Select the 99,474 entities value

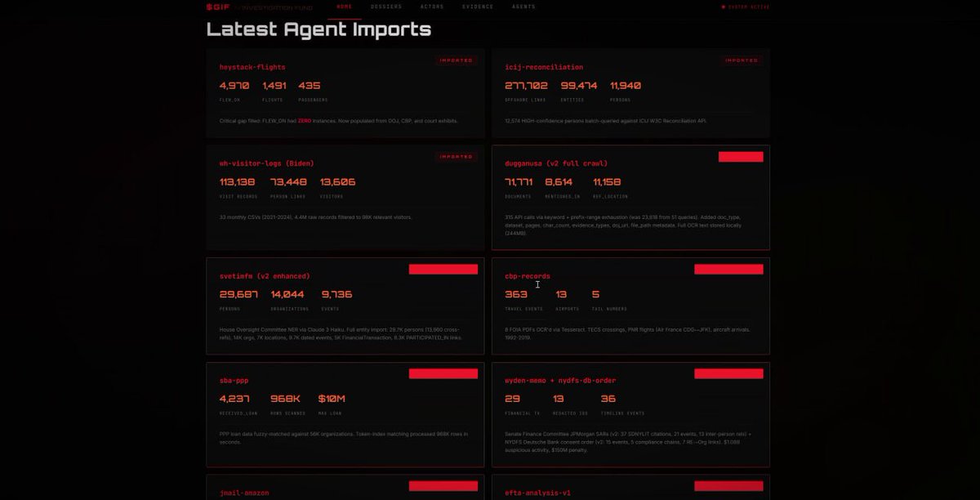click(579, 86)
